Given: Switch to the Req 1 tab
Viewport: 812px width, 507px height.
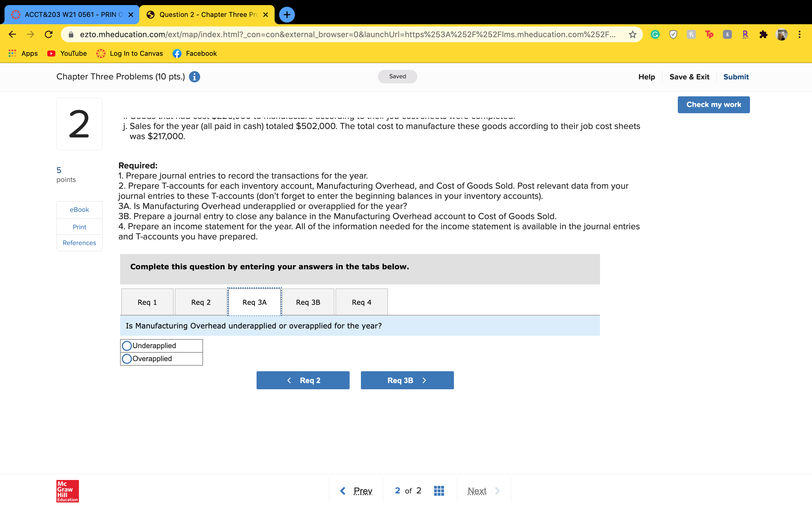Looking at the screenshot, I should pyautogui.click(x=147, y=302).
